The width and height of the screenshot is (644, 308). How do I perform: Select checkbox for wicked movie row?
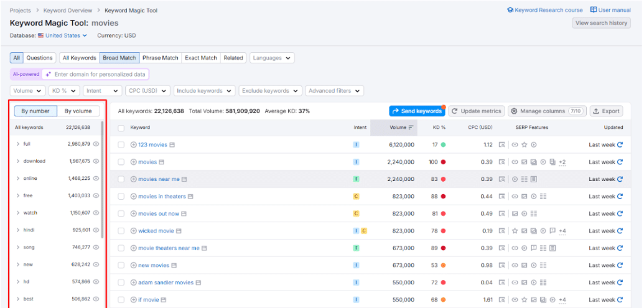[121, 231]
